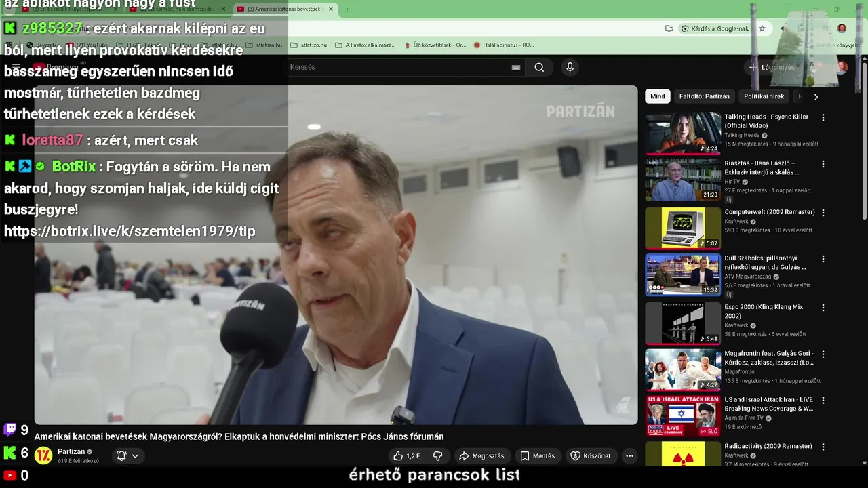Open Computerwelt (2009 Remaster) thumbnail

click(x=683, y=228)
